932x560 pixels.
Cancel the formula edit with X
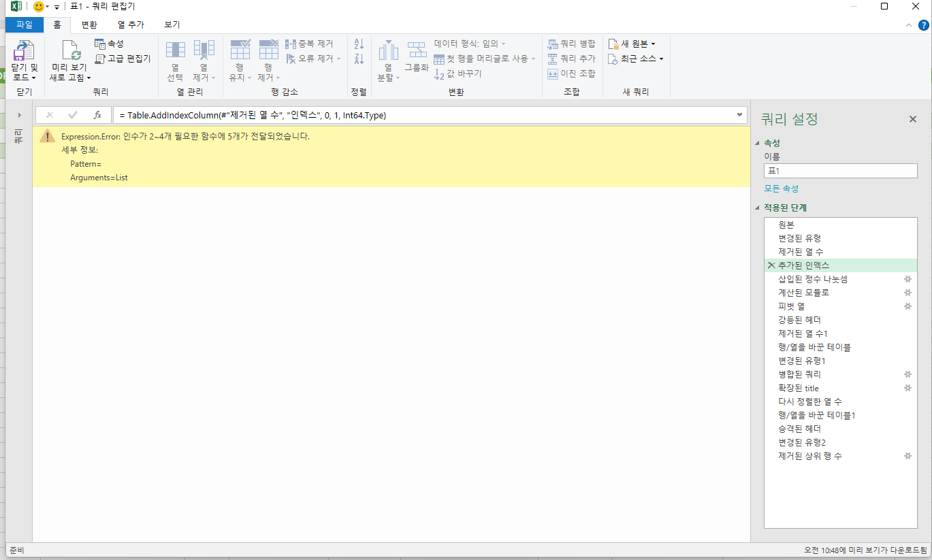tap(50, 115)
